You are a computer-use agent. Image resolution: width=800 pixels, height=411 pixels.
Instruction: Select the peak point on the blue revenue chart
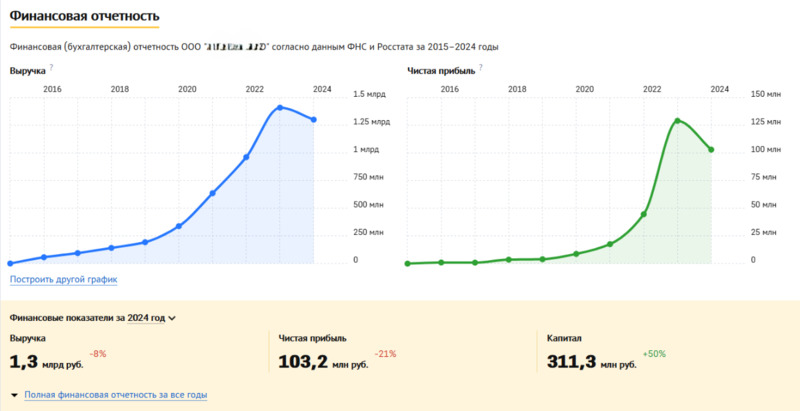click(280, 107)
